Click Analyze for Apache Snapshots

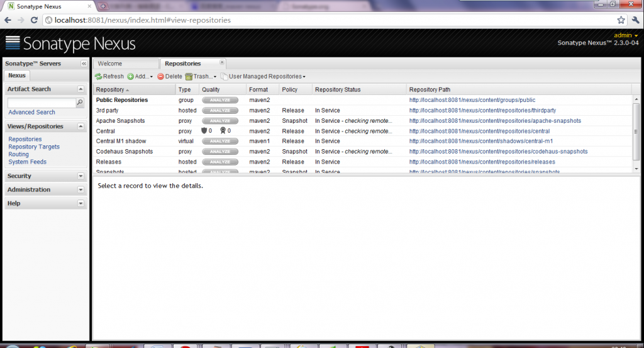click(220, 121)
